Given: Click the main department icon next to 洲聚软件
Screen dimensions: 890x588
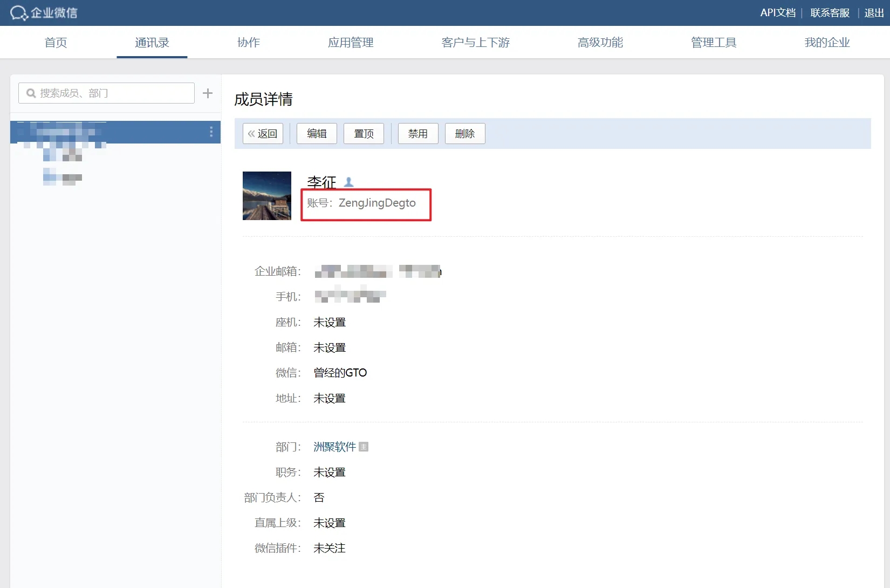Looking at the screenshot, I should click(364, 447).
